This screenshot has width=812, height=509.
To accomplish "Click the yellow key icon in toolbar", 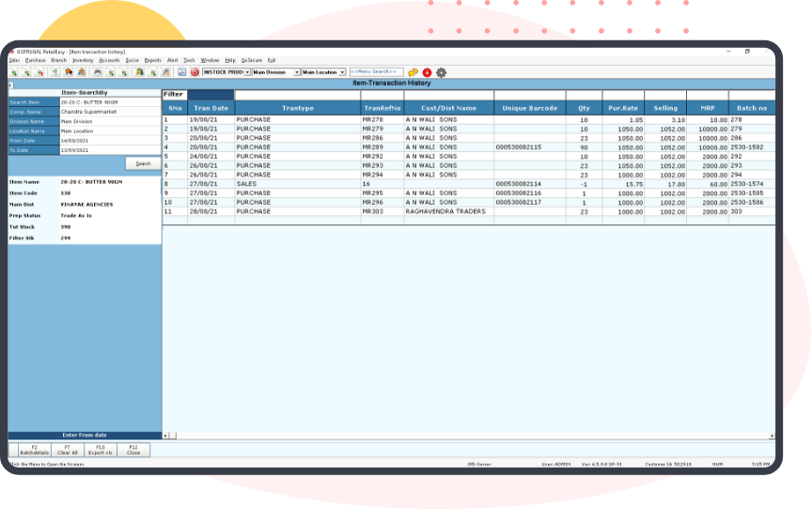I will [413, 72].
